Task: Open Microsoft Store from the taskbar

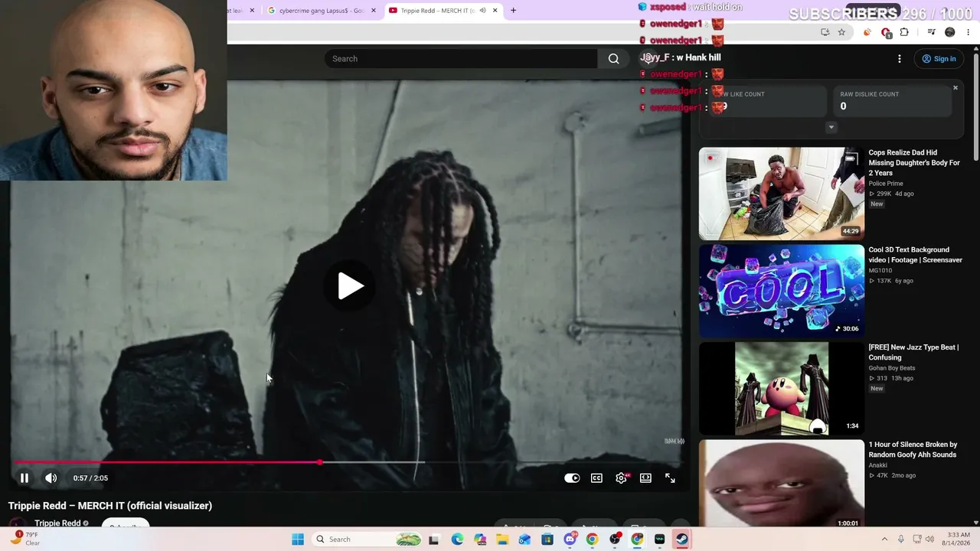Action: [547, 540]
